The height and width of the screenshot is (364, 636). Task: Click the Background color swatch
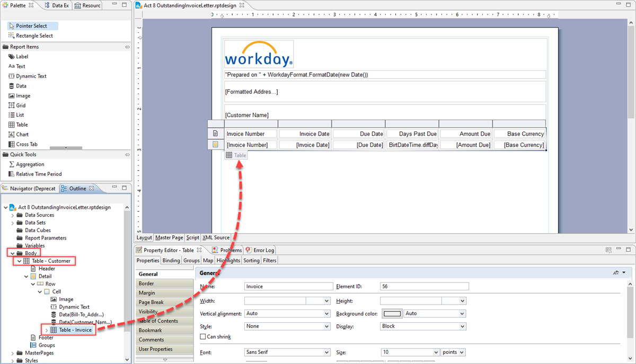[x=392, y=314]
